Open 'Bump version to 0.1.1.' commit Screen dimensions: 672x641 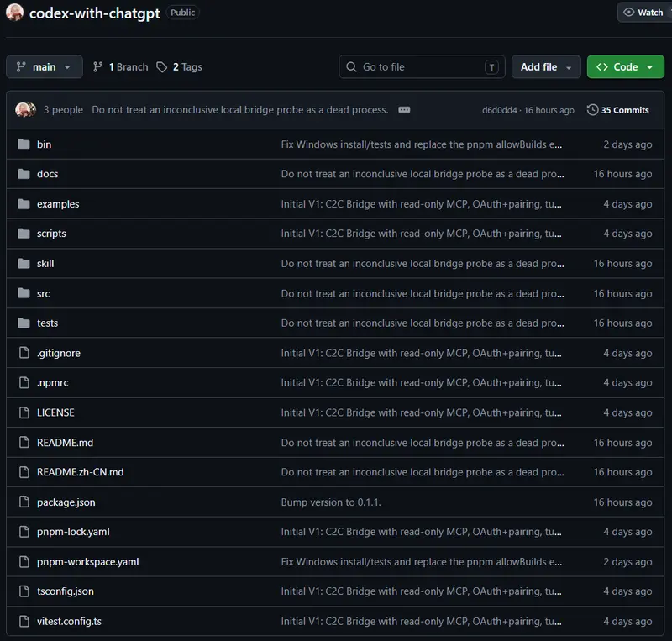point(331,502)
